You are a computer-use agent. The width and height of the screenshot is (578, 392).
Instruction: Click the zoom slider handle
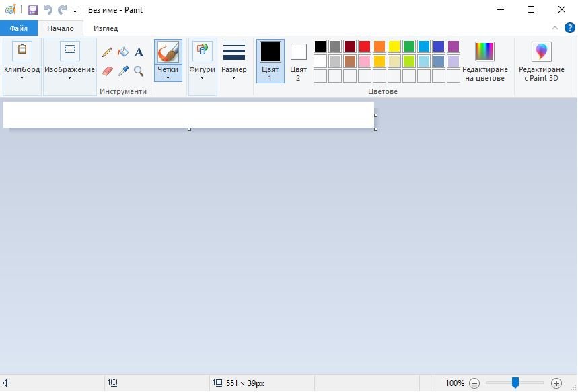(515, 383)
